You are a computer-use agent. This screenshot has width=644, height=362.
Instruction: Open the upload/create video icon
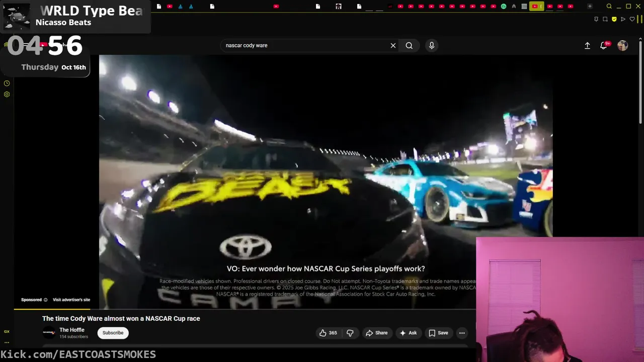[x=587, y=45]
